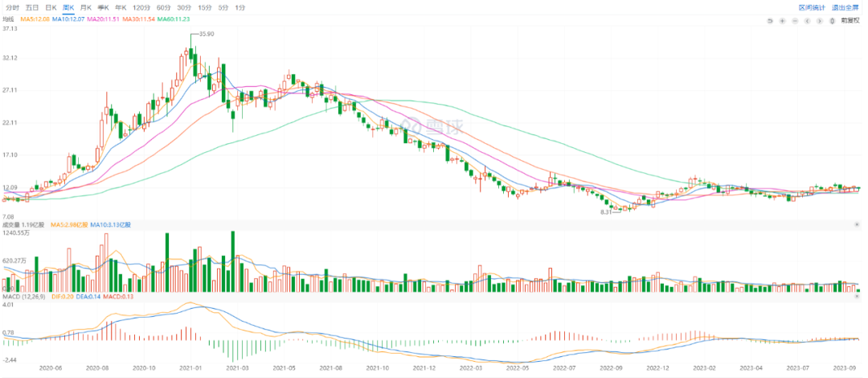
Task: Choose the 60分 interval tab
Action: [163, 7]
